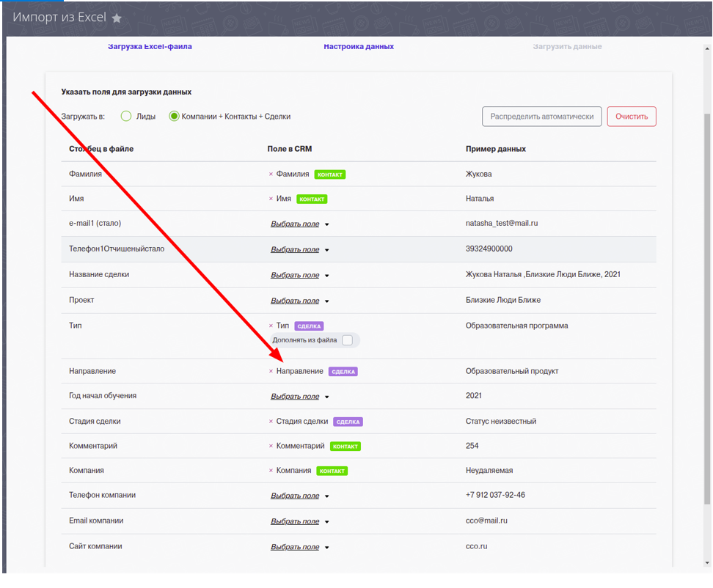This screenshot has height=588, width=713.
Task: Click the natasha_test@mail.ru example value
Action: pyautogui.click(x=502, y=223)
